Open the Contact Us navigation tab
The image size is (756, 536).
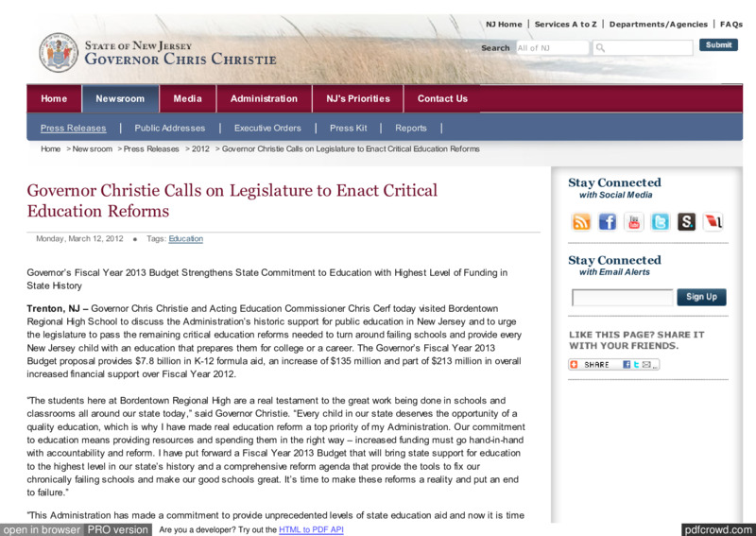point(442,98)
